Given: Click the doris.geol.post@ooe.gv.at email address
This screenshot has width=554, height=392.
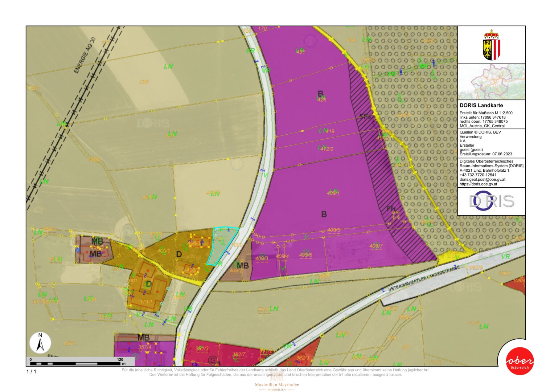Looking at the screenshot, I should coord(482,179).
